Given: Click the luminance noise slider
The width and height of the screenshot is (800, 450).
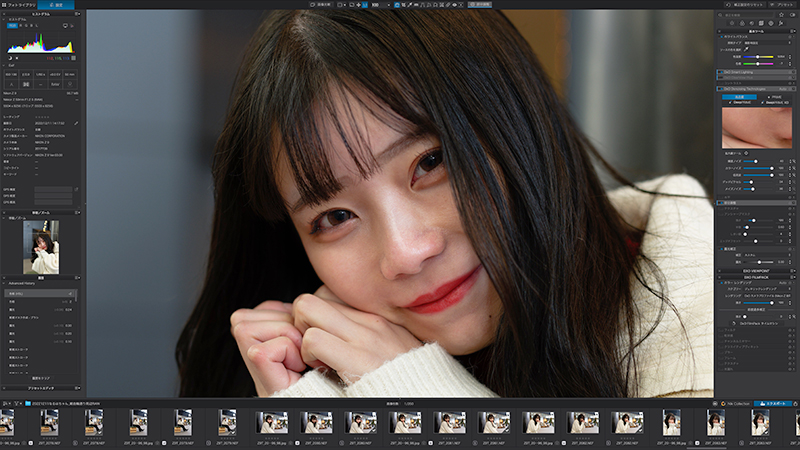Looking at the screenshot, I should point(758,161).
